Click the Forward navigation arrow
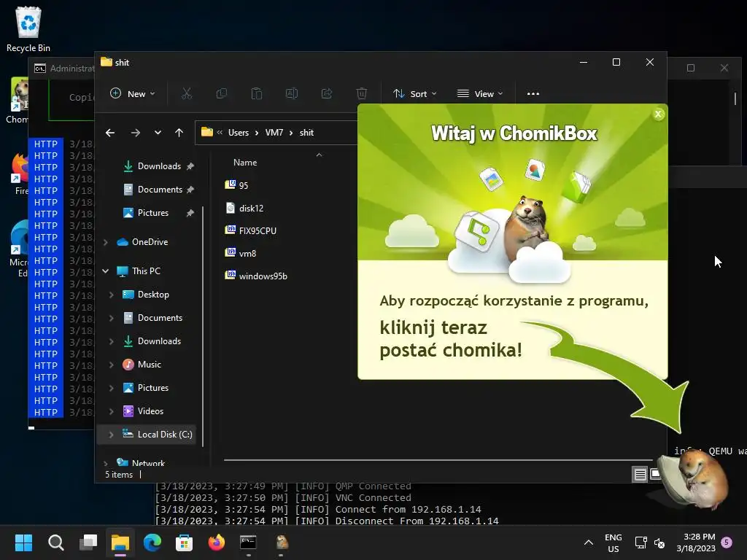The image size is (747, 560). tap(135, 133)
